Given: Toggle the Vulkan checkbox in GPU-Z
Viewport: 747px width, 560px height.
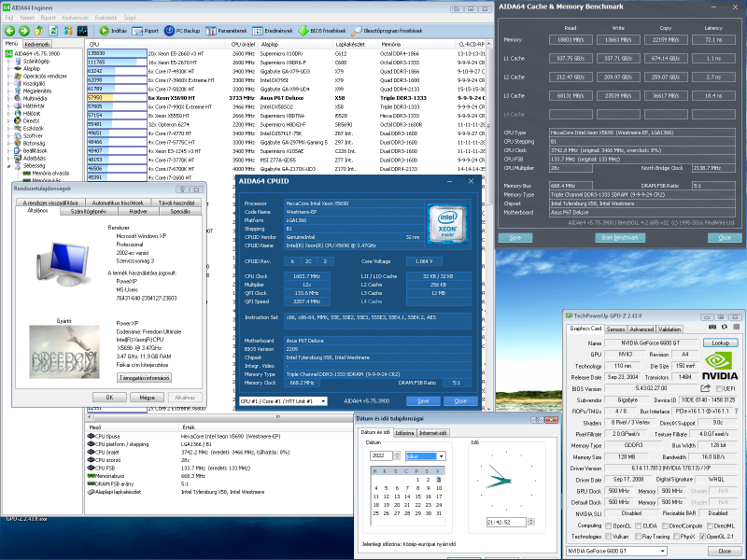Looking at the screenshot, I should click(609, 537).
